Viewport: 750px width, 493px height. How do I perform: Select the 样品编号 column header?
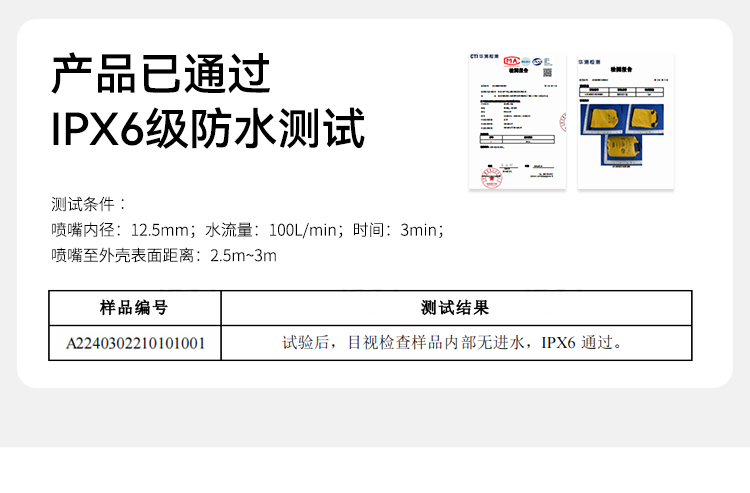134,307
